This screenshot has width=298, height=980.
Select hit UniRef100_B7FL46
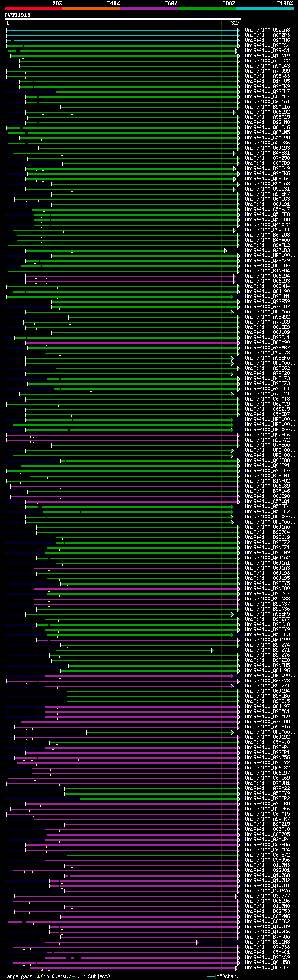pyautogui.click(x=267, y=491)
